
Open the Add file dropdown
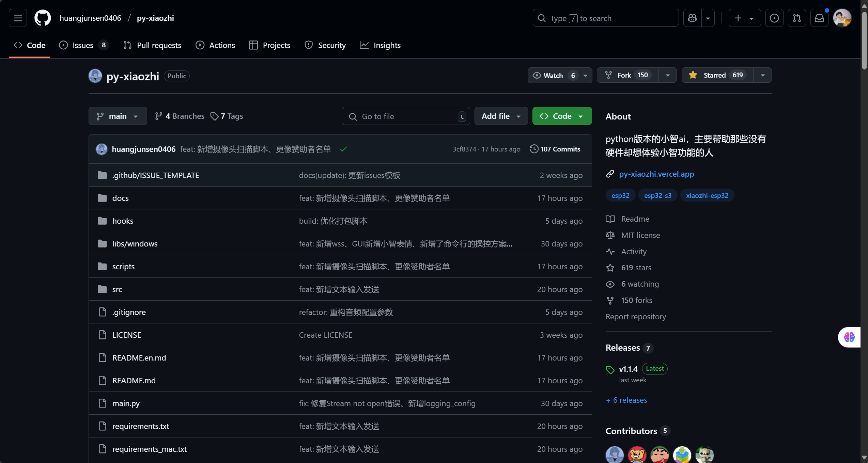501,116
